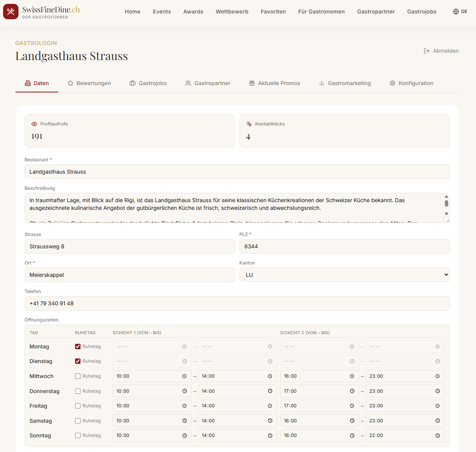Open the clock picker for Samstag 14:00

pyautogui.click(x=270, y=421)
